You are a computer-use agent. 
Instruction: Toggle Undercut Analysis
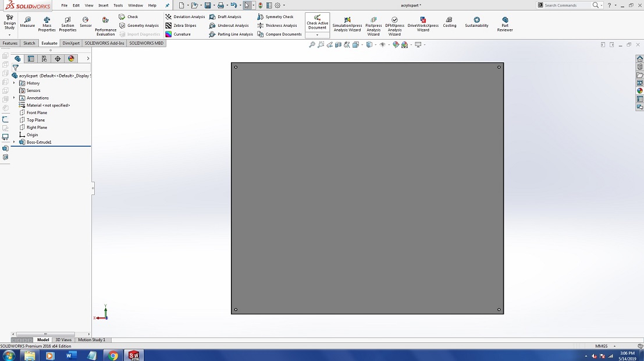tap(229, 26)
